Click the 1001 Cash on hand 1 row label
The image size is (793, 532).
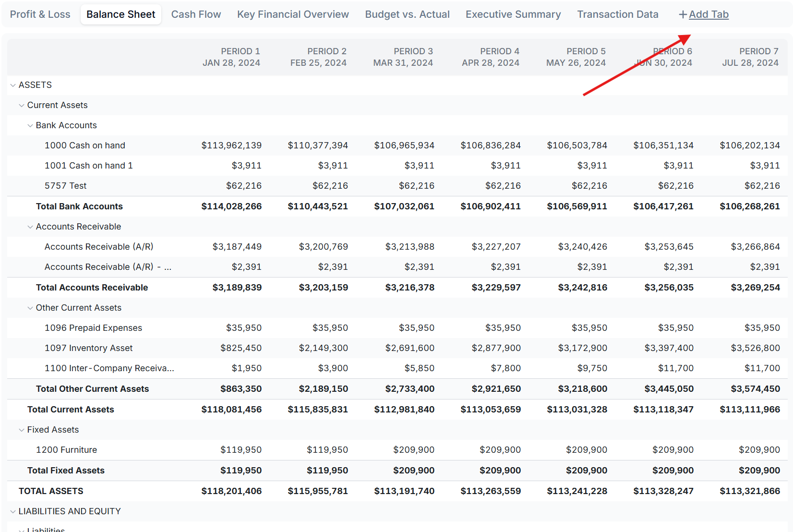[x=89, y=166]
